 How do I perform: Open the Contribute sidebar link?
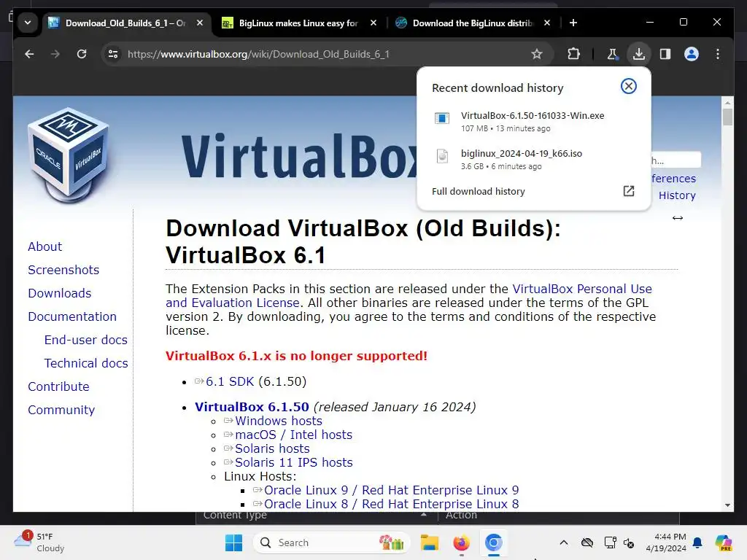[x=58, y=386]
